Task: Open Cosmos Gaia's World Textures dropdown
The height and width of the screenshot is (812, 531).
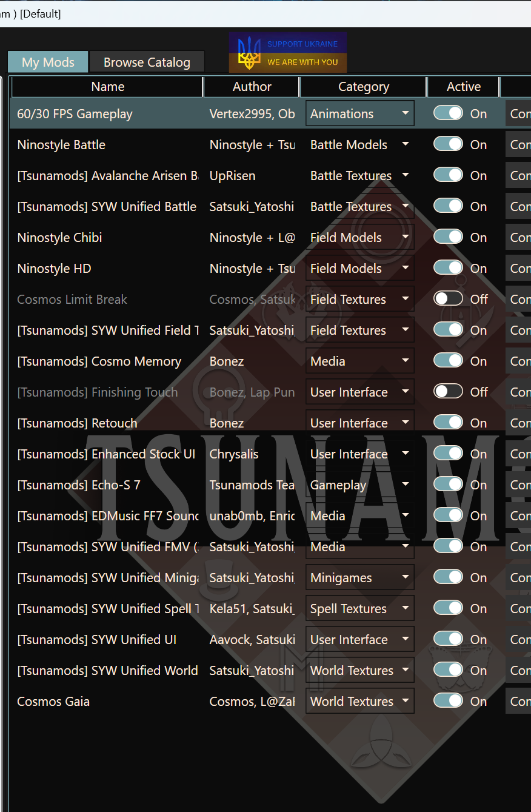Action: pyautogui.click(x=360, y=701)
